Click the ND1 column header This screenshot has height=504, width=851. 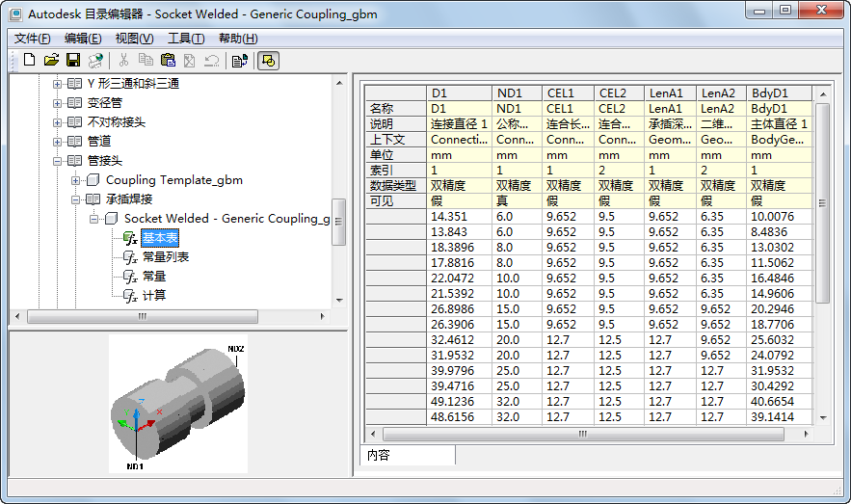[517, 93]
